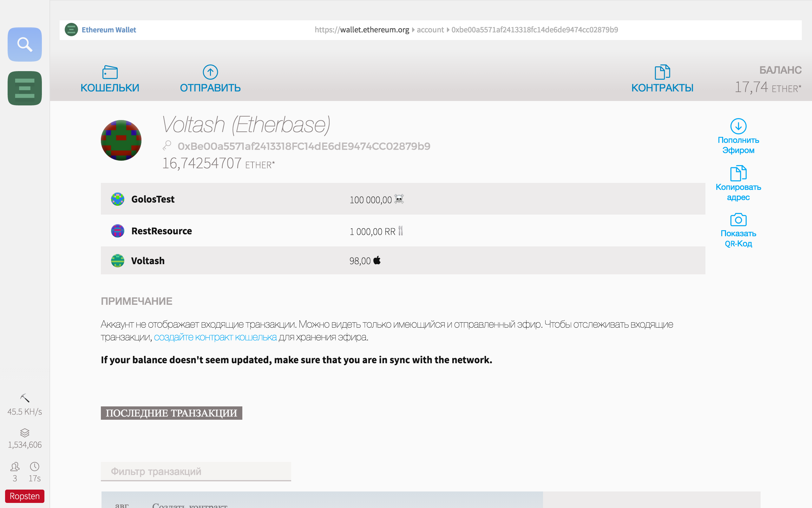Click the 16,74254707 ETHER account balance
Viewport: 812px width, 508px height.
coord(218,164)
